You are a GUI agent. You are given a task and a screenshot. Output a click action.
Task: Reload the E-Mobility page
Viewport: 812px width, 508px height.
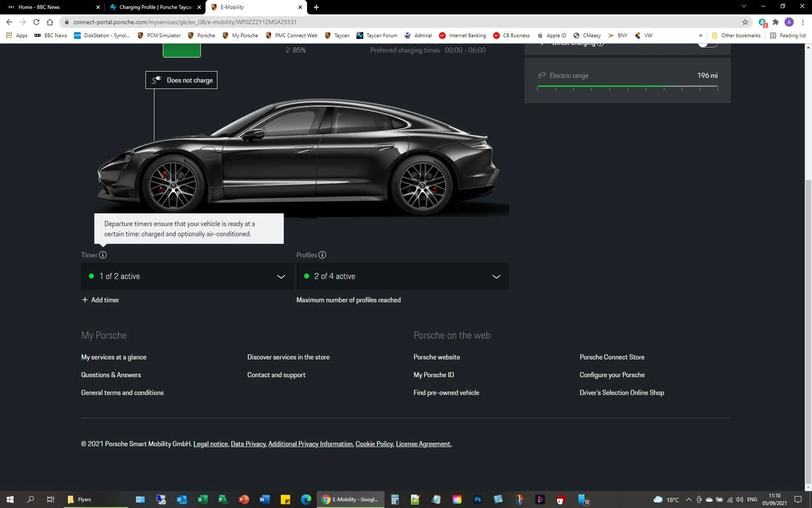[x=36, y=22]
